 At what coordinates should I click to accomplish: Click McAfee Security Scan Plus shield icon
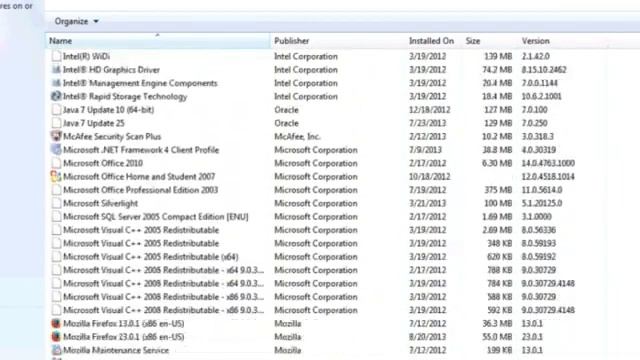click(56, 136)
